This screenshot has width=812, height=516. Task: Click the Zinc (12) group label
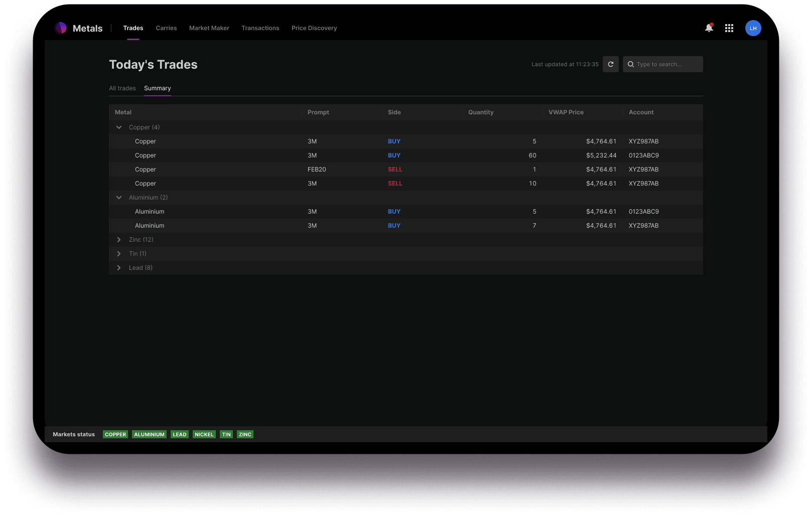click(x=141, y=240)
